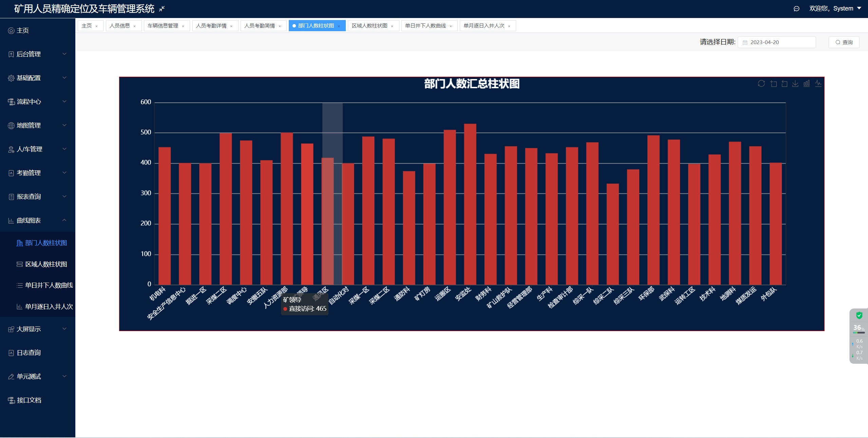Activate the chart area zoom tool

pos(773,83)
